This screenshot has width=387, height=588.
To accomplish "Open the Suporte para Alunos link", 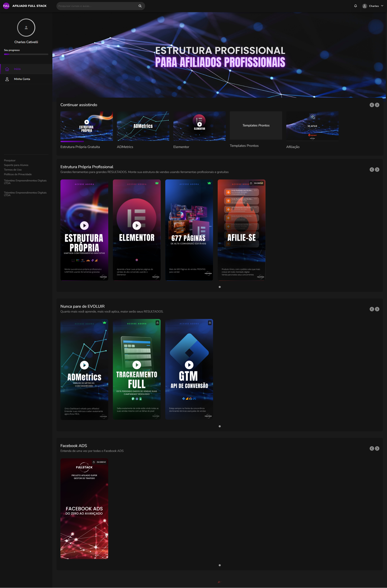I will coord(16,165).
